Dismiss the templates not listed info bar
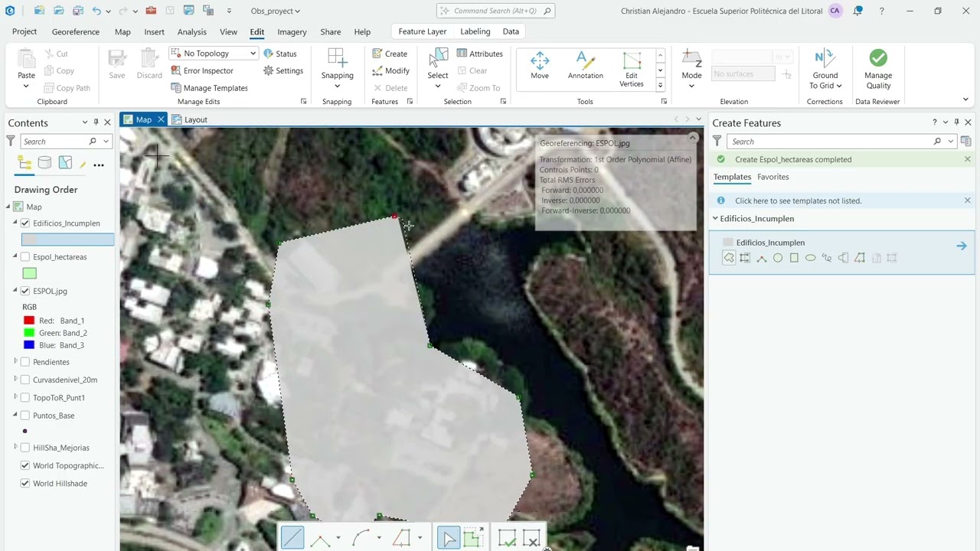Image resolution: width=980 pixels, height=551 pixels. tap(968, 201)
